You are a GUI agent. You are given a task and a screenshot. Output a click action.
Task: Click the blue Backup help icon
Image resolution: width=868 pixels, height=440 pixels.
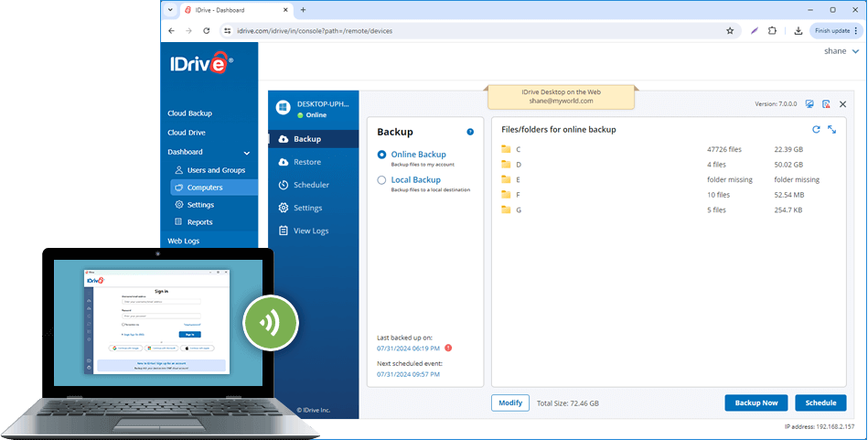click(x=470, y=132)
